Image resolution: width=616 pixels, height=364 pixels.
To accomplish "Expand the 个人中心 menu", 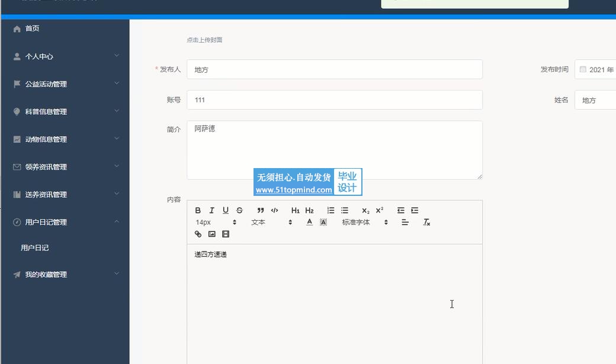I will pos(65,56).
